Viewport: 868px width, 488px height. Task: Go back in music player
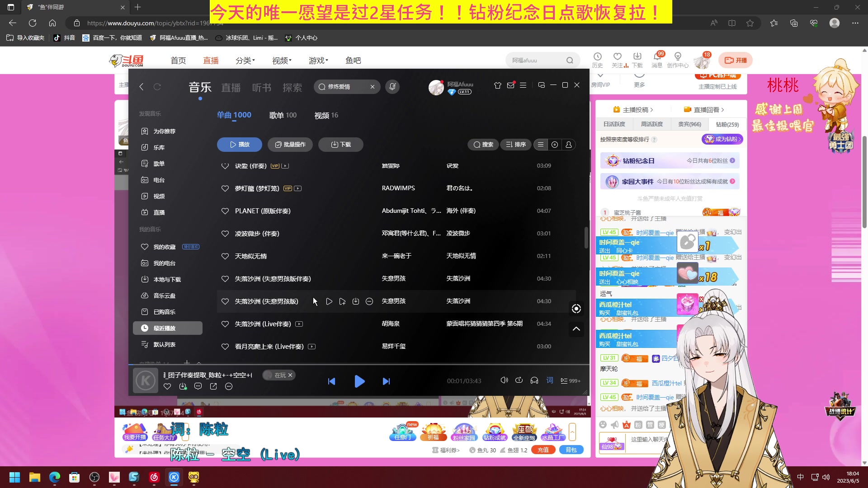(142, 87)
